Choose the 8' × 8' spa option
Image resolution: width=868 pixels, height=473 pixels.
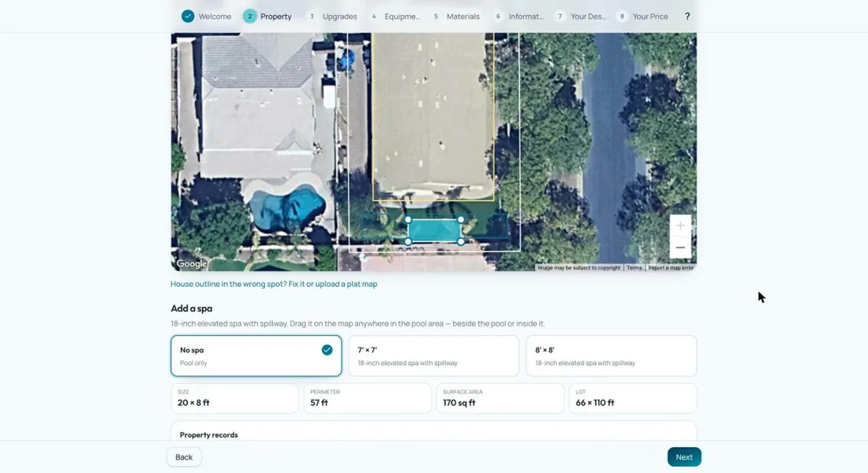(x=611, y=356)
